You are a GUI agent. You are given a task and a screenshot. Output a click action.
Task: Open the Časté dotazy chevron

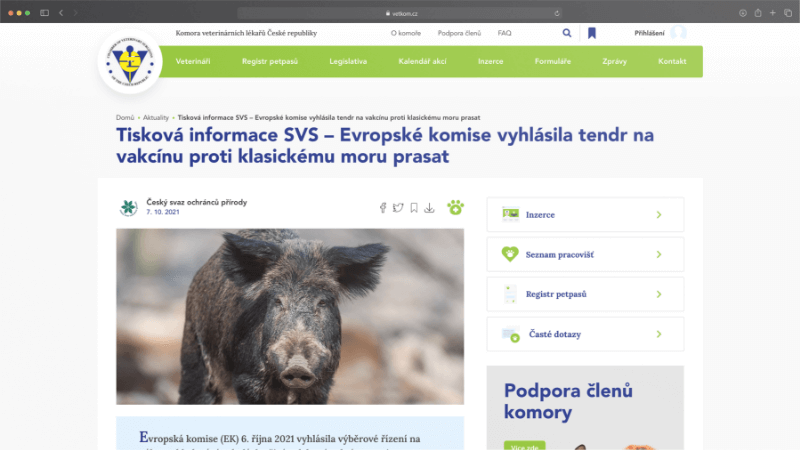coord(659,334)
